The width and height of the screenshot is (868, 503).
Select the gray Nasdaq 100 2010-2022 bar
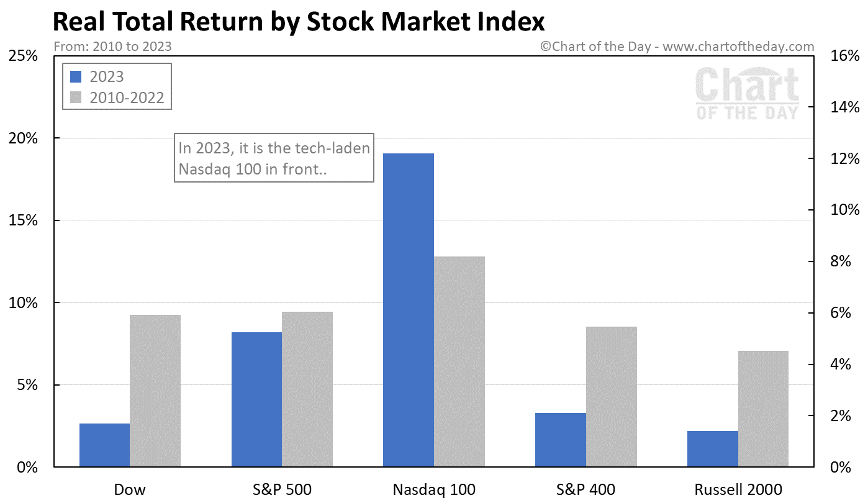459,361
